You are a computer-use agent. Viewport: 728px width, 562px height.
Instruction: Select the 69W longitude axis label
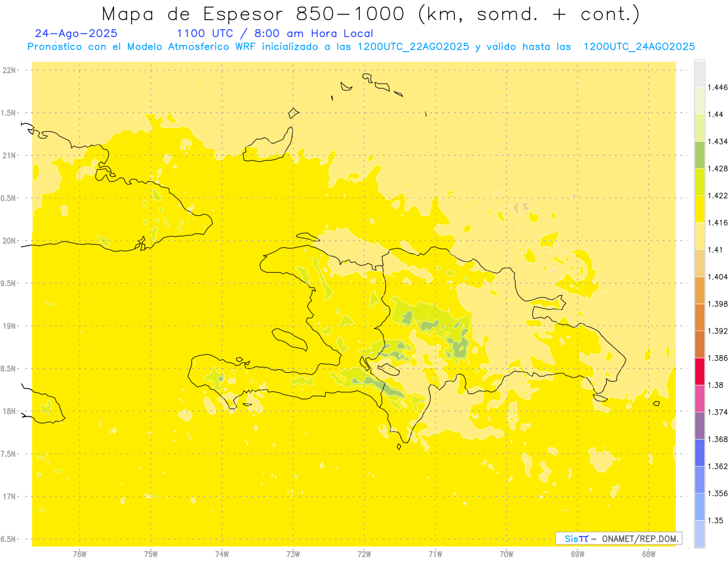point(577,554)
